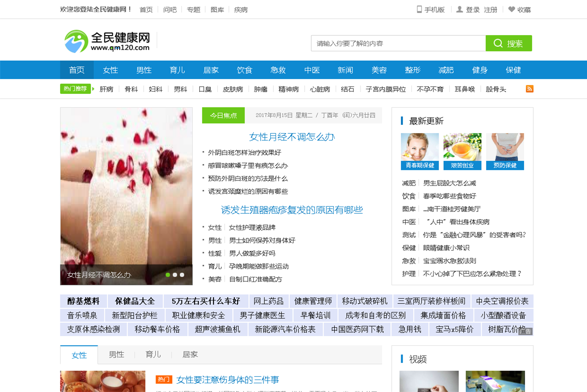Image resolution: width=587 pixels, height=392 pixels.
Task: Select 急救 in the blue navigation bar
Action: (278, 70)
